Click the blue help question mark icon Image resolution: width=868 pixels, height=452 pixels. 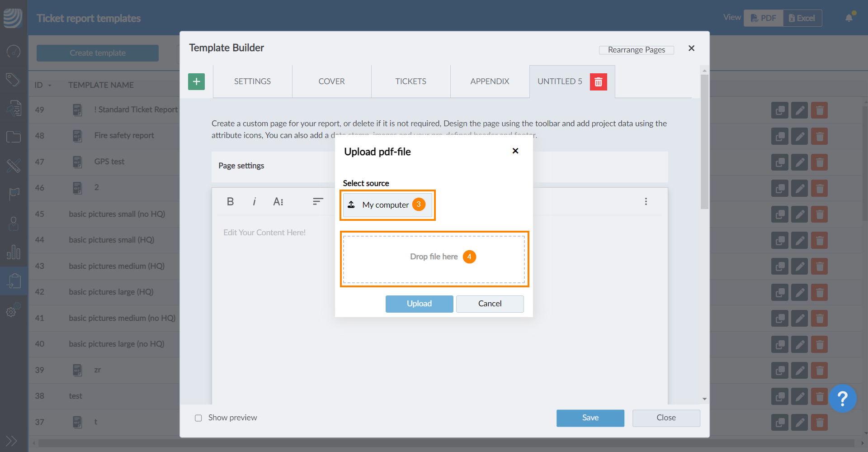pyautogui.click(x=842, y=399)
